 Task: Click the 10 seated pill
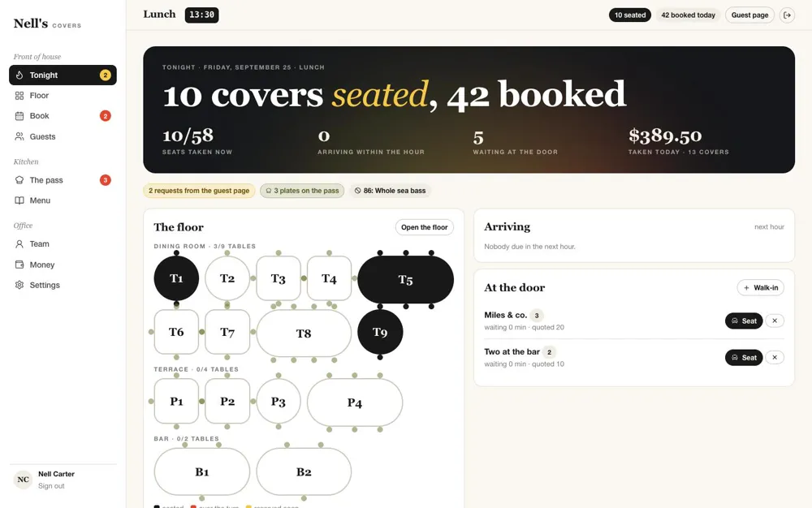pos(630,15)
